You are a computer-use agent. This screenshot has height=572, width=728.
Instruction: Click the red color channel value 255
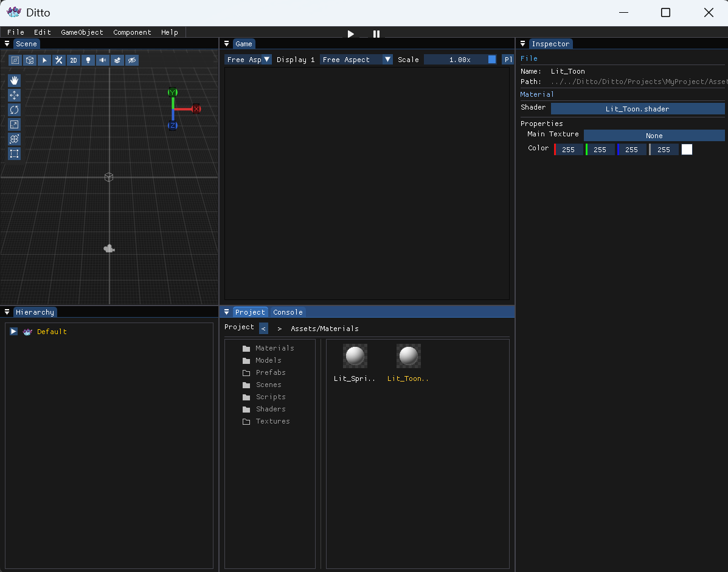pos(568,150)
